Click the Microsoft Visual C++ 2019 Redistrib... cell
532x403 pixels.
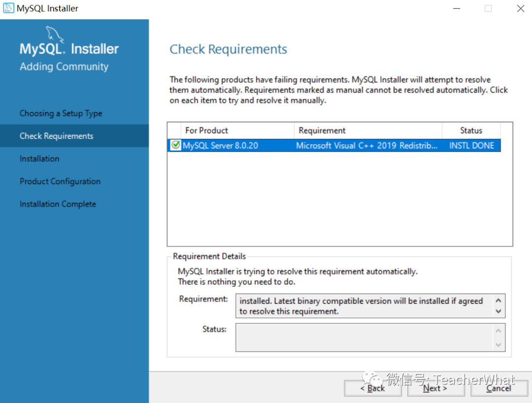click(x=367, y=146)
